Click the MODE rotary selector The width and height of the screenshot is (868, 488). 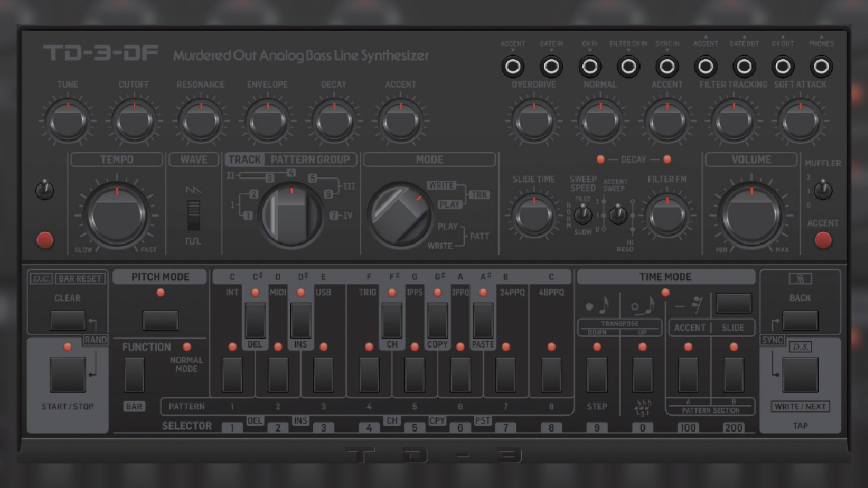coord(400,215)
